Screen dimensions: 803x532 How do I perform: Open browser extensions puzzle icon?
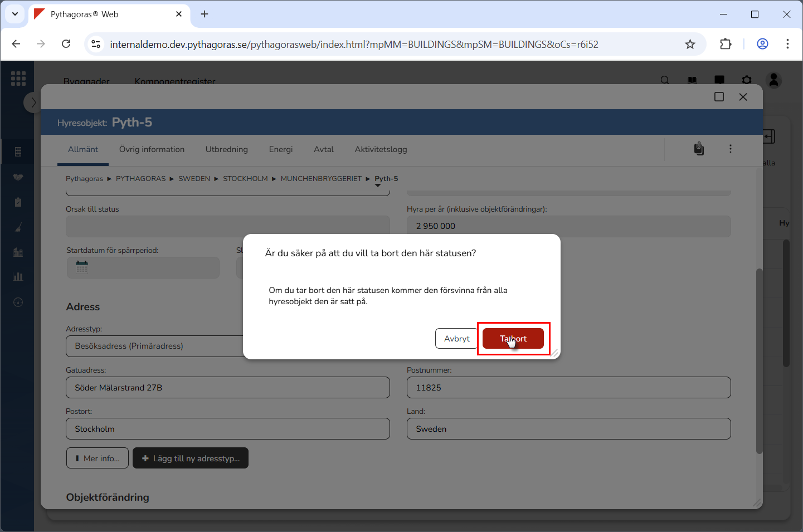725,44
